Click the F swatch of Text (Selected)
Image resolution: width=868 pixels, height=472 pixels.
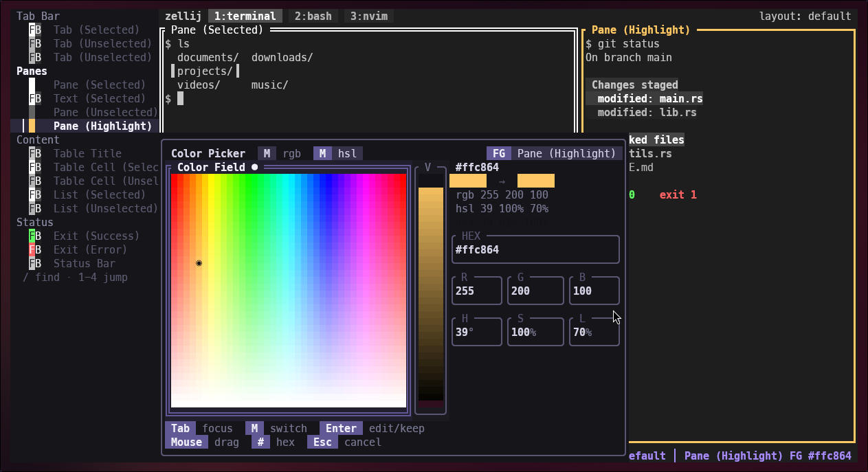[x=32, y=98]
